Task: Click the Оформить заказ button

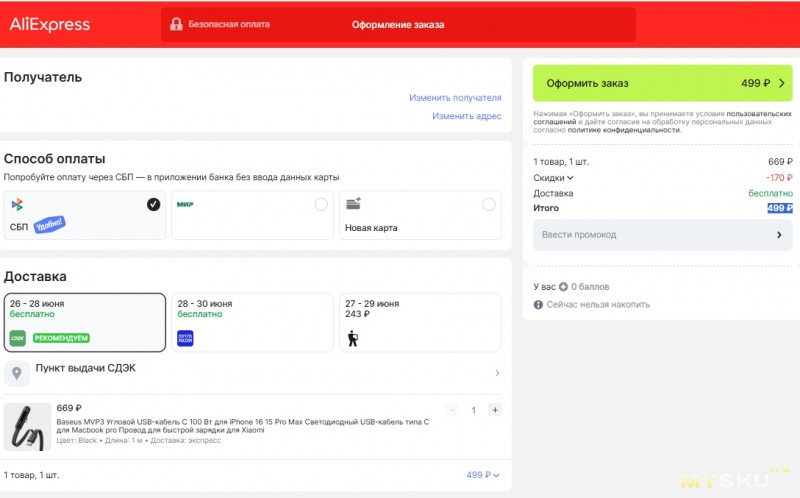Action: click(x=662, y=83)
